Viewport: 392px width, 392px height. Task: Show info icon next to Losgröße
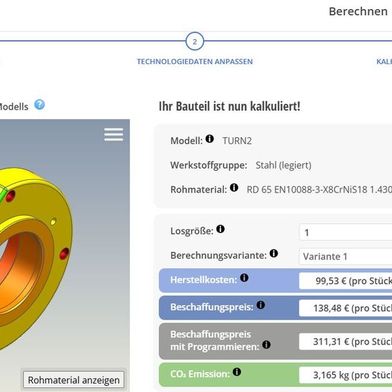tap(220, 229)
